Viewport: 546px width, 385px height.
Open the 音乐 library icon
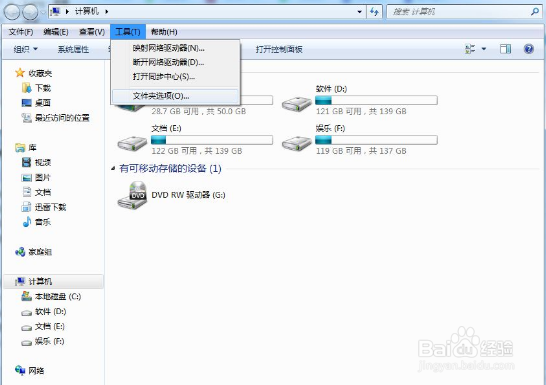(x=26, y=222)
